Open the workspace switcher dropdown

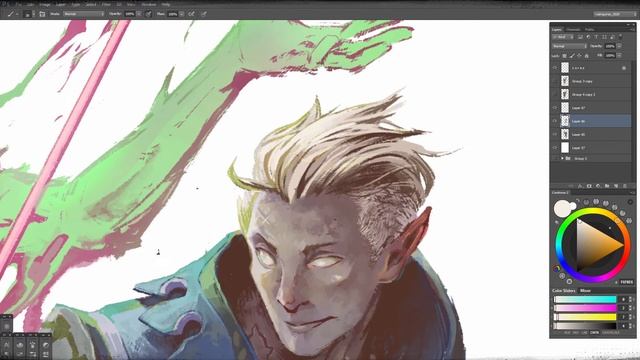click(x=615, y=14)
